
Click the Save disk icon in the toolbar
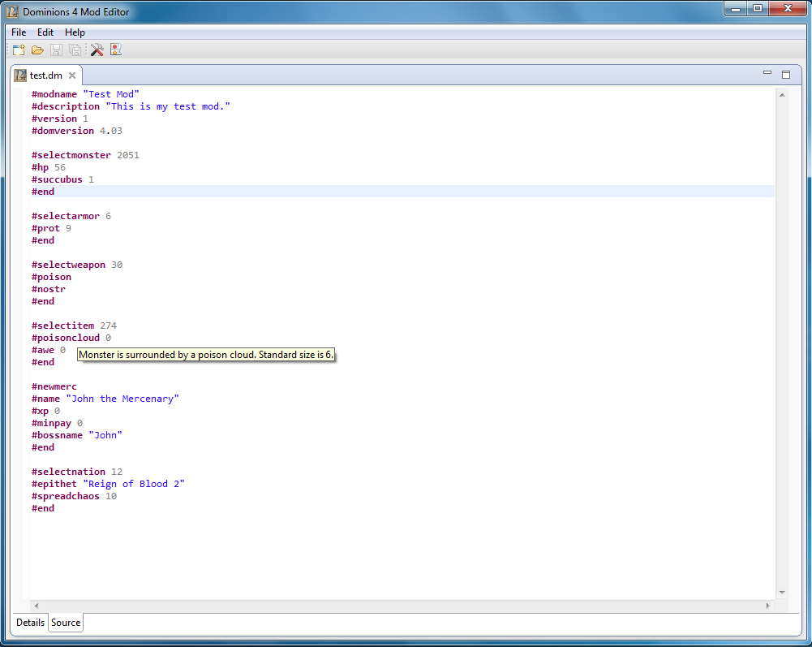pos(57,50)
